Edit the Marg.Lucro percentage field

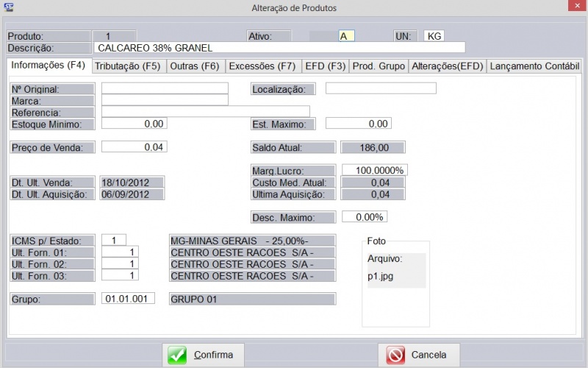tap(374, 170)
